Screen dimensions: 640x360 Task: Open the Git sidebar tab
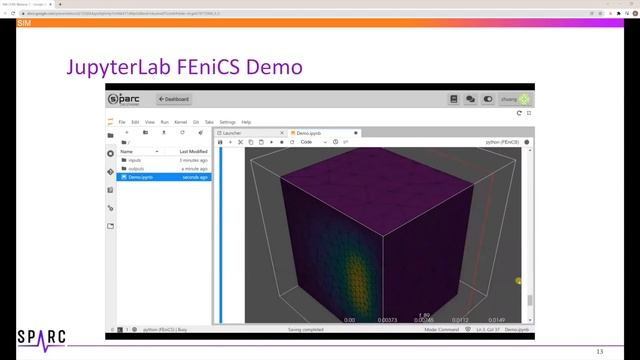point(111,172)
